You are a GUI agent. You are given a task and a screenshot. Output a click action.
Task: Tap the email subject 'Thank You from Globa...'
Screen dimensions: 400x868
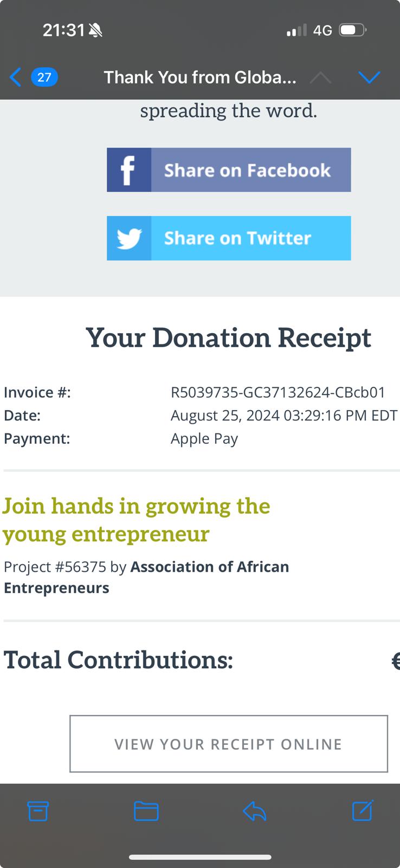tap(201, 77)
